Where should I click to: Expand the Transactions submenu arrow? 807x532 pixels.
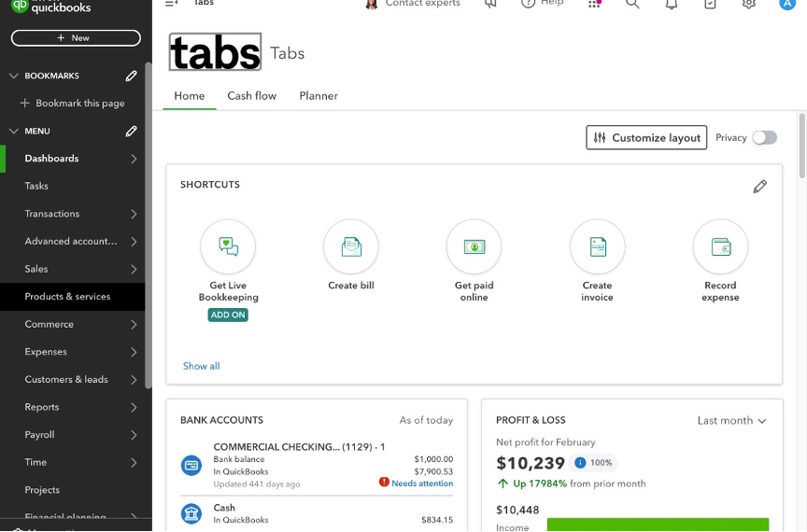134,214
